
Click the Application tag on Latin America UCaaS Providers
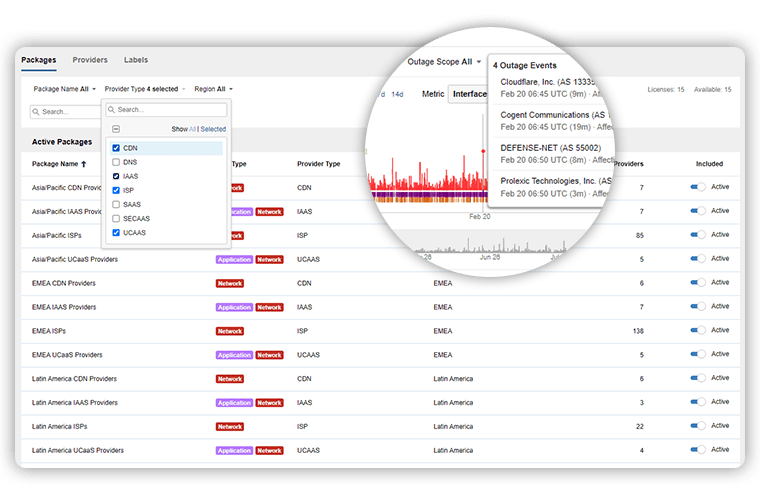pyautogui.click(x=234, y=451)
